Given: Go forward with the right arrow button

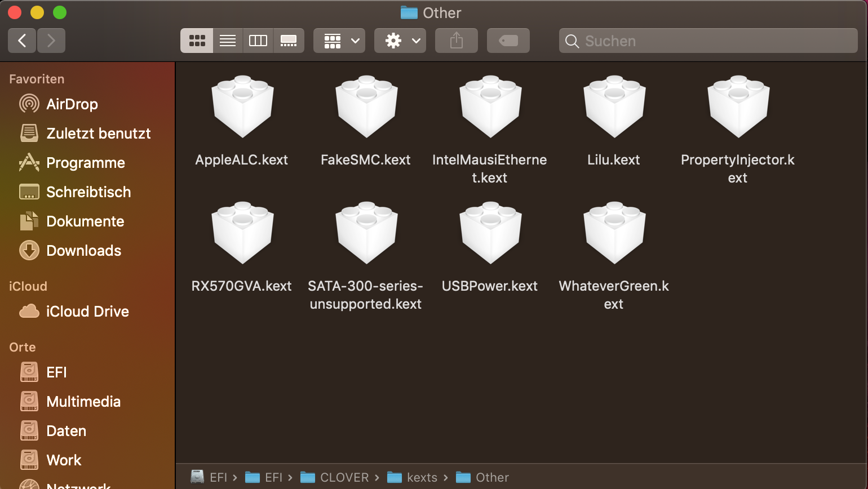Looking at the screenshot, I should [x=51, y=41].
